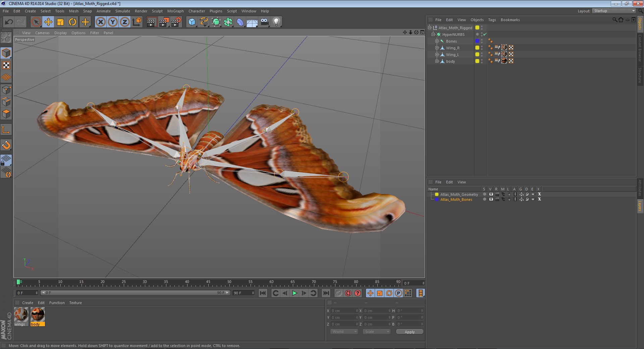This screenshot has width=644, height=349.
Task: Click the Apply button
Action: pos(410,332)
